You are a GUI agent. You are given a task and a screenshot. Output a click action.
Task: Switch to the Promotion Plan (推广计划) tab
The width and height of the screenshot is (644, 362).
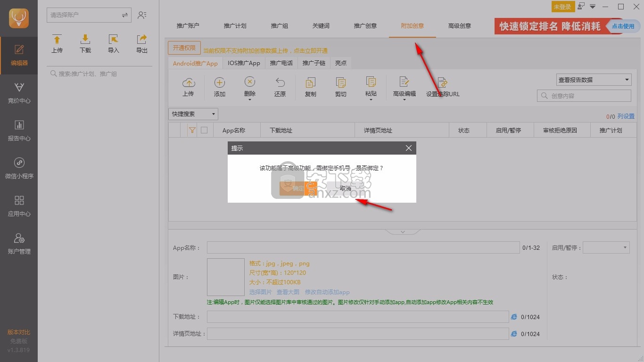235,26
